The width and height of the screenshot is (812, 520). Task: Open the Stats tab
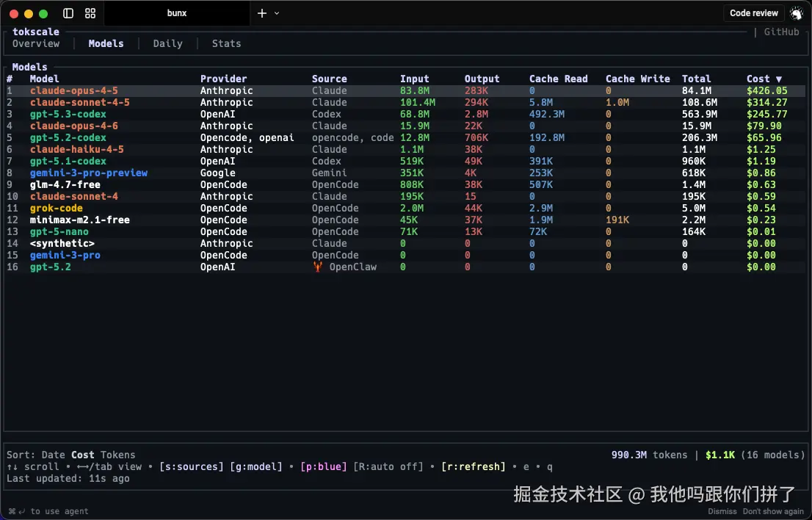click(x=226, y=43)
